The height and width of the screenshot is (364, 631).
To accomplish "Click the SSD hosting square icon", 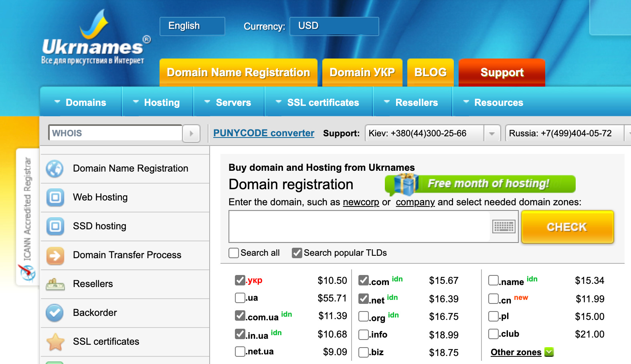I will point(55,226).
